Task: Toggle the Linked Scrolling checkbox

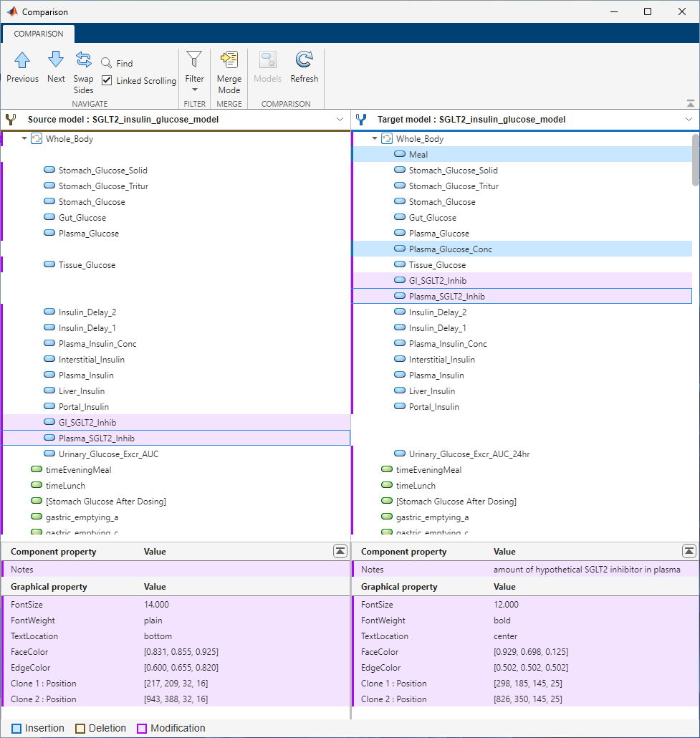Action: click(107, 80)
